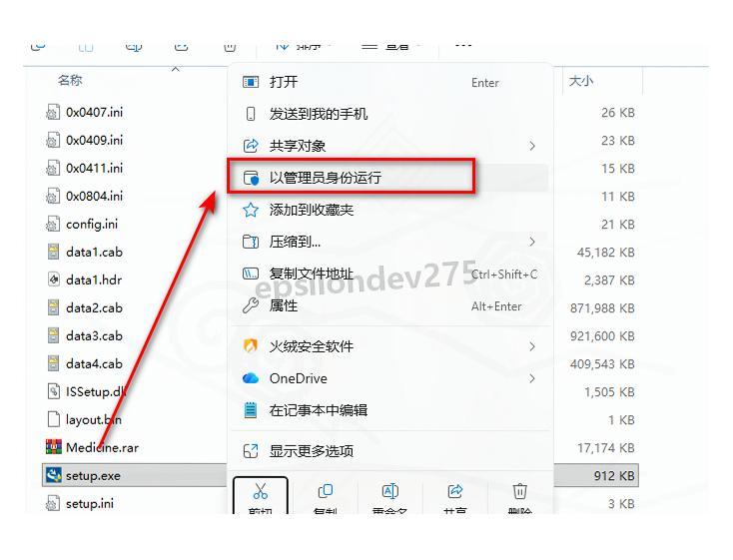The width and height of the screenshot is (733, 560).
Task: Select file setup.ini
Action: point(89,503)
